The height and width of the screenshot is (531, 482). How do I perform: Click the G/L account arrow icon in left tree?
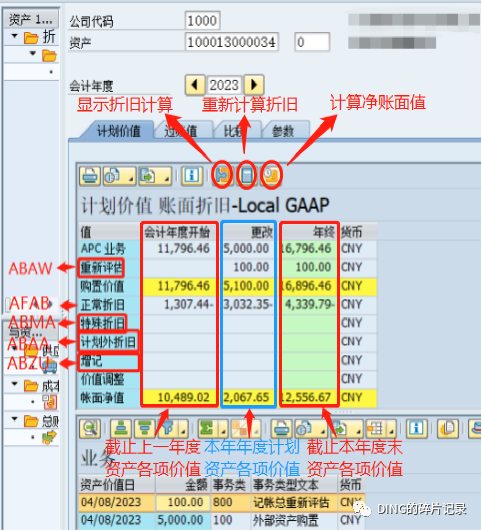(x=49, y=437)
